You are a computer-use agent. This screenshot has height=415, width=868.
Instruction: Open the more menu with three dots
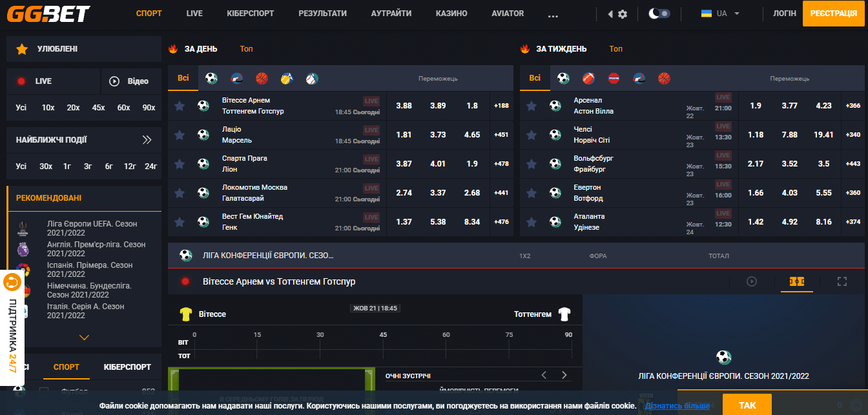click(553, 16)
